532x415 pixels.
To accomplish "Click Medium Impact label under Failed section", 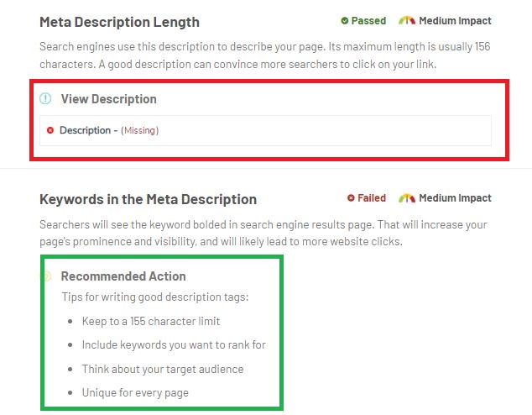I will (x=456, y=198).
